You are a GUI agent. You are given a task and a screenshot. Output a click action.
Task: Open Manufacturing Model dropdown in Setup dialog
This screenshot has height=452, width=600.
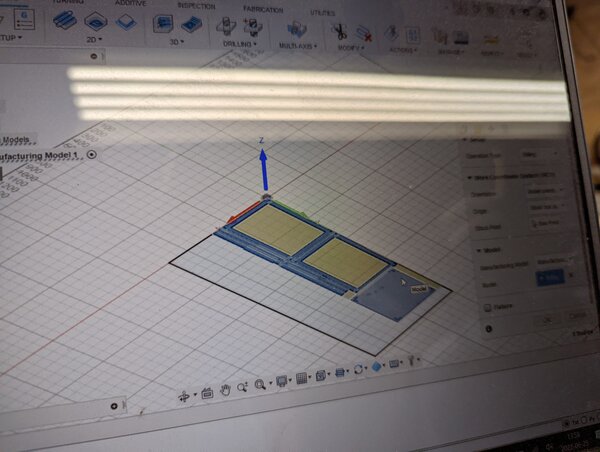tap(554, 262)
